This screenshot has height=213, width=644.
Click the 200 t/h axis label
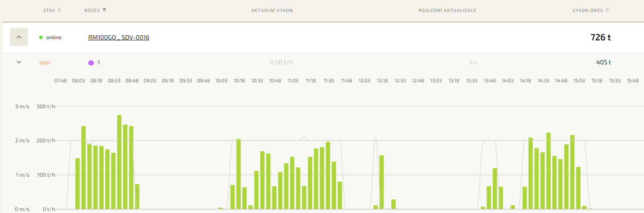46,141
